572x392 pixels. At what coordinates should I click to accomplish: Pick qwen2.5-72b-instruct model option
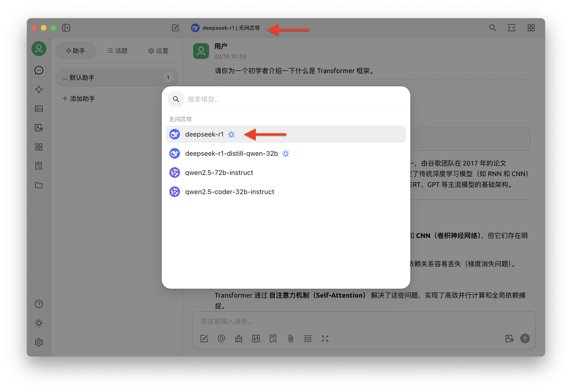pyautogui.click(x=219, y=173)
